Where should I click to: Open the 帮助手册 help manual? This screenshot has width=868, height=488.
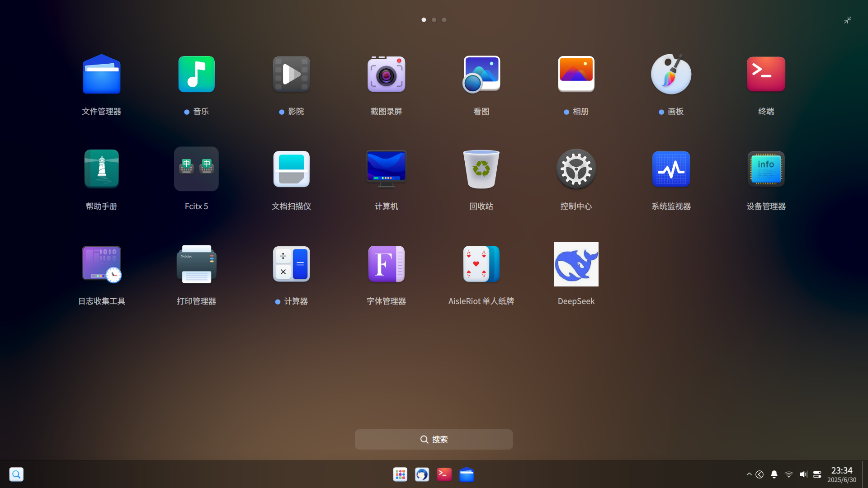[101, 169]
